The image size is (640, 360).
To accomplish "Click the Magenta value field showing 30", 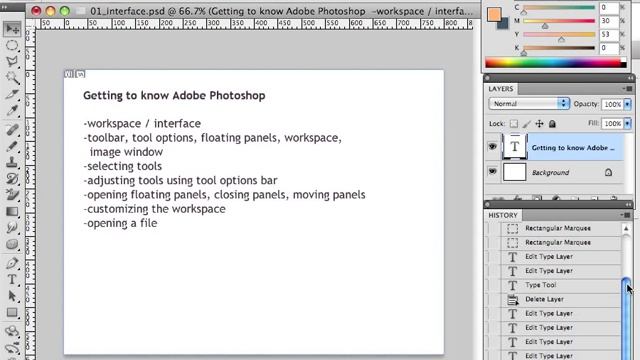I will (x=609, y=21).
